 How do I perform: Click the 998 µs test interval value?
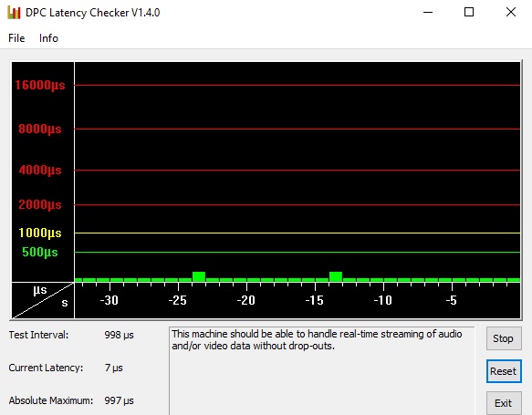click(x=120, y=335)
